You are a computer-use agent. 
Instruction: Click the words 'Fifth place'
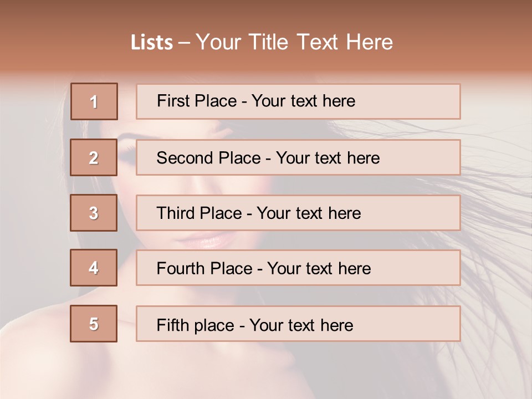(196, 325)
